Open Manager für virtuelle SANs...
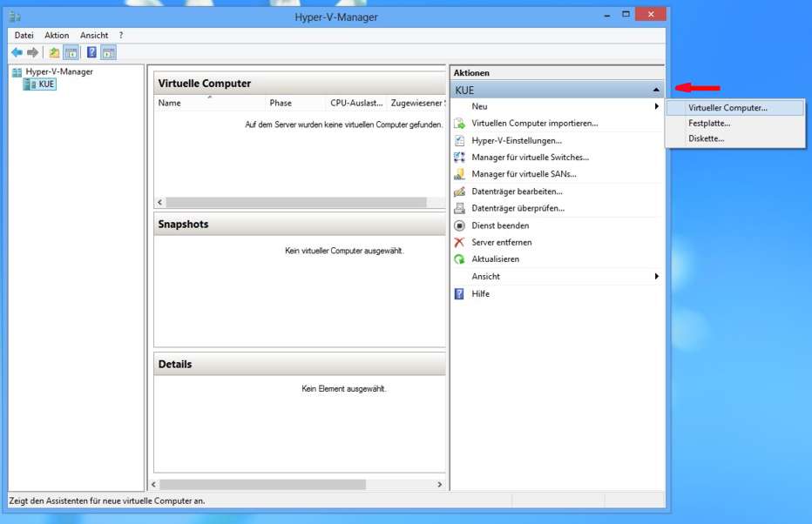The width and height of the screenshot is (812, 524). tap(524, 174)
